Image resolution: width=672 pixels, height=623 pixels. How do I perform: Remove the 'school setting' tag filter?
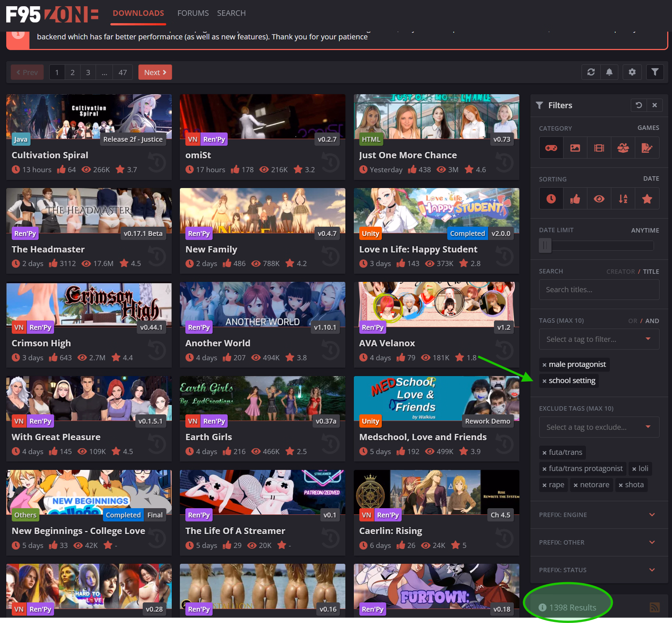pyautogui.click(x=544, y=381)
